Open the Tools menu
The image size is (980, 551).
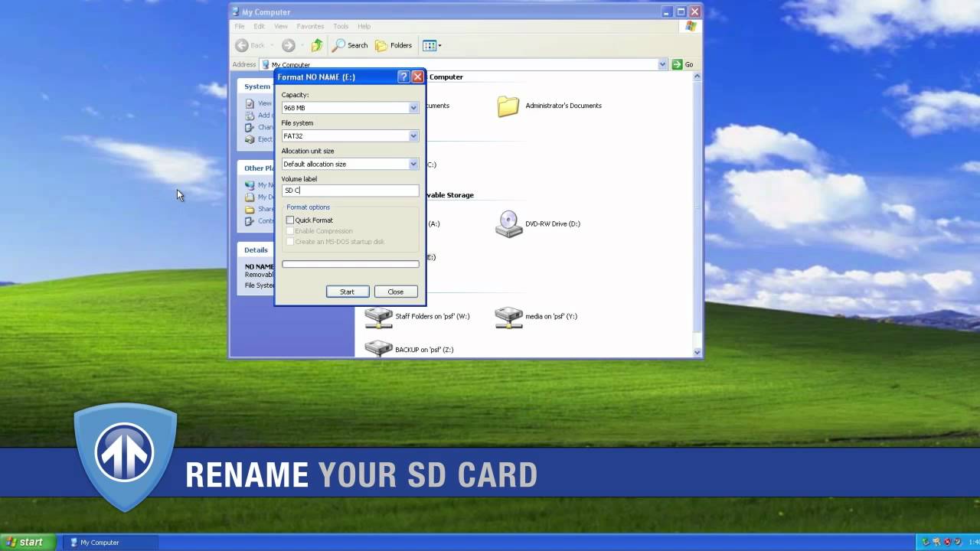[x=341, y=26]
